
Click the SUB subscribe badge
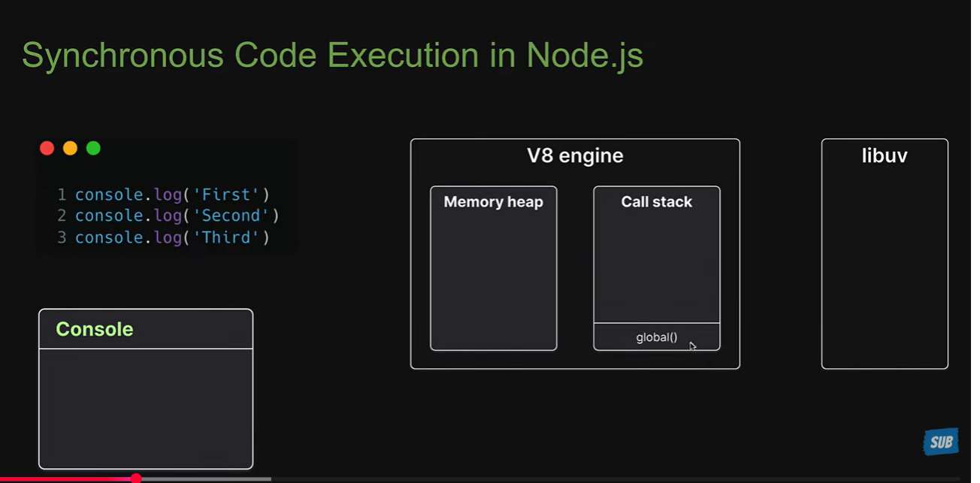pyautogui.click(x=940, y=442)
